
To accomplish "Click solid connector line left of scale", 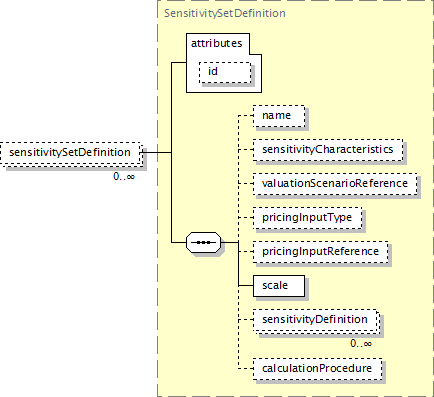I will click(246, 286).
